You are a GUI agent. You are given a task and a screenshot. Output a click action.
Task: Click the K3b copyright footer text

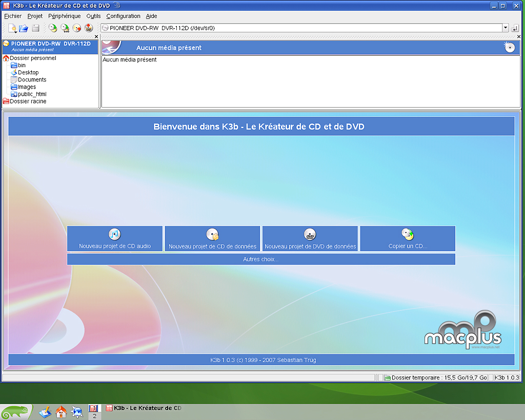pyautogui.click(x=263, y=360)
